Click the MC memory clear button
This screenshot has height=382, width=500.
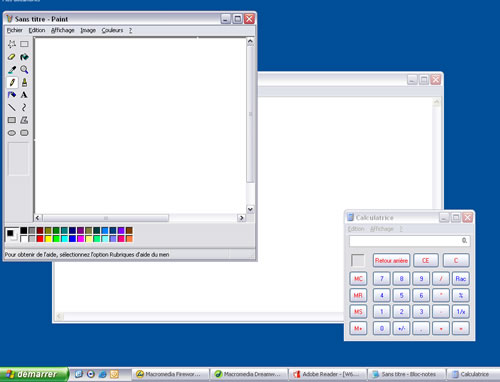point(358,279)
